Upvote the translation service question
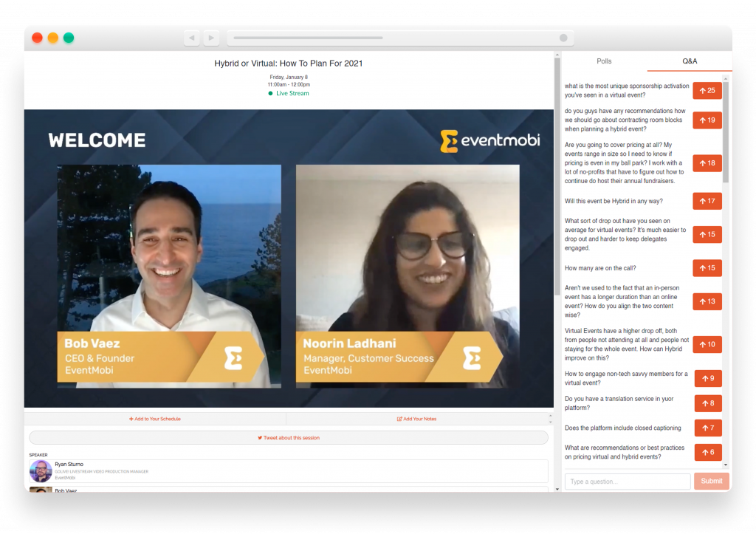Image resolution: width=756 pixels, height=534 pixels. point(708,403)
